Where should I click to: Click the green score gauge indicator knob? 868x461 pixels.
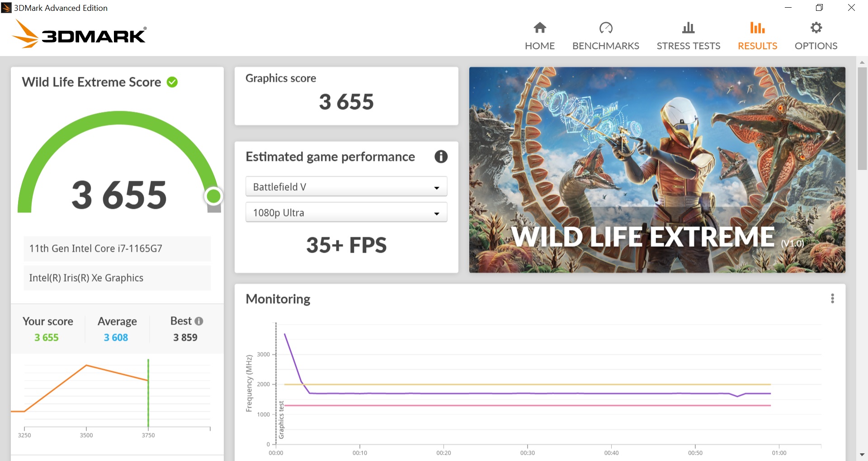213,196
